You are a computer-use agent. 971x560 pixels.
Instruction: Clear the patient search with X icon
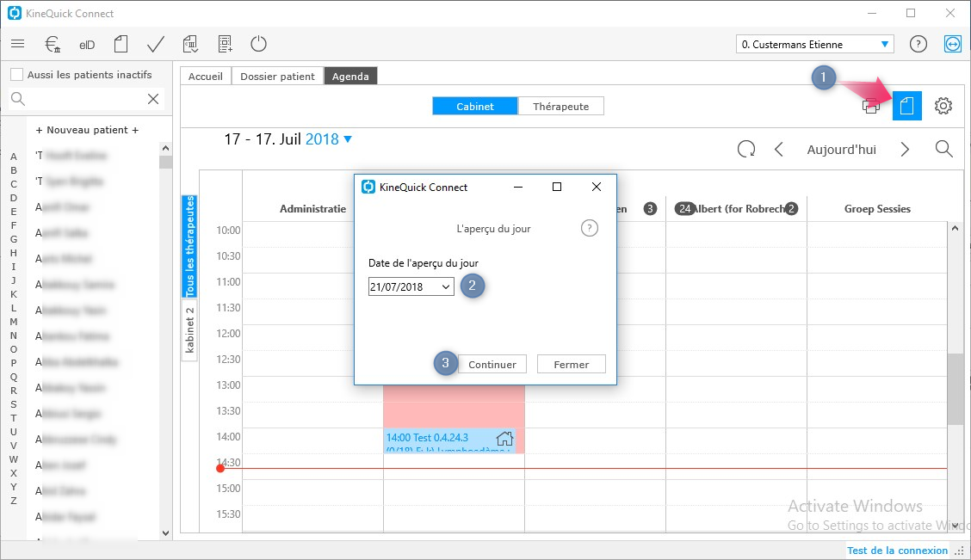pos(153,99)
